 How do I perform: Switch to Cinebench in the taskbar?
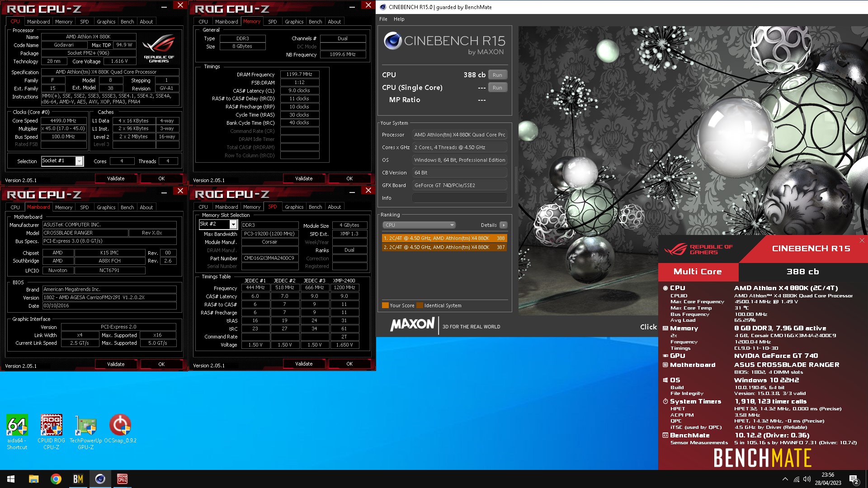coord(100,479)
